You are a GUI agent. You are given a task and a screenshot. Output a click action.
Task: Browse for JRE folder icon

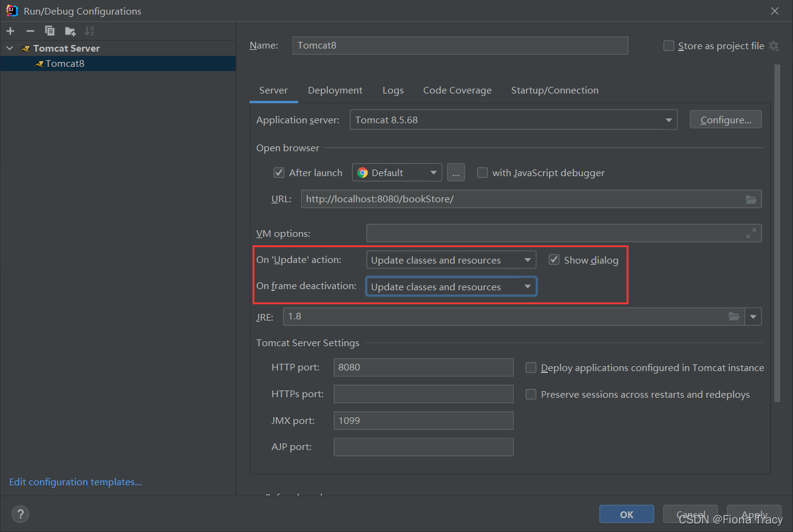click(734, 316)
